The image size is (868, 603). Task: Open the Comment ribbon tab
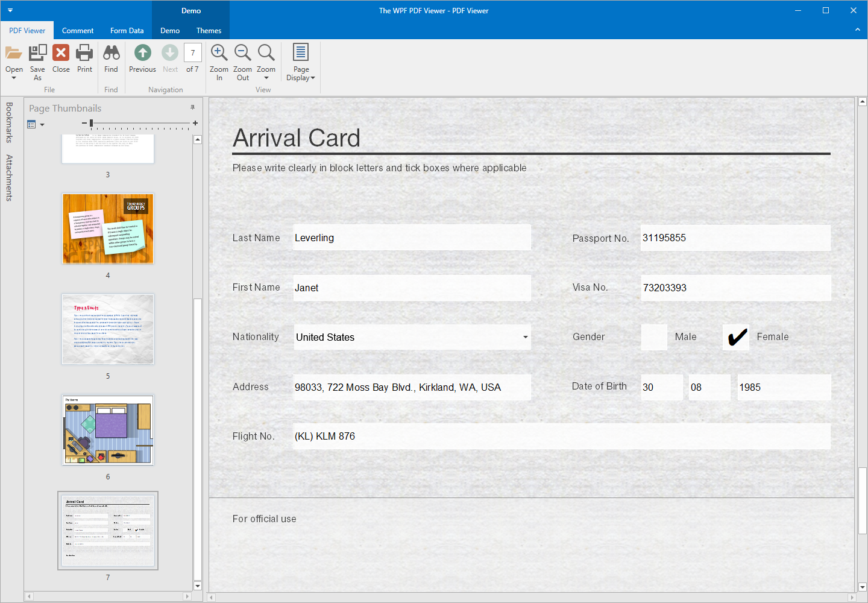tap(78, 31)
